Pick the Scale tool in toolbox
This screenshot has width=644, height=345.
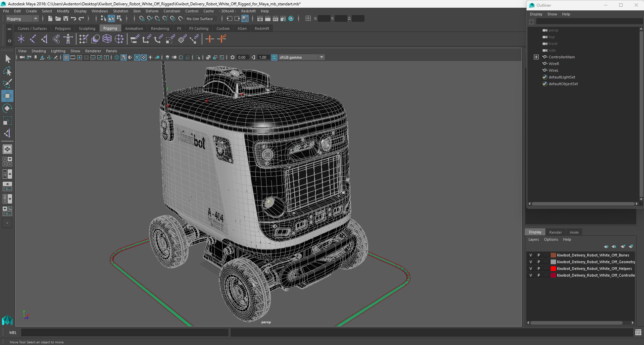(x=7, y=121)
